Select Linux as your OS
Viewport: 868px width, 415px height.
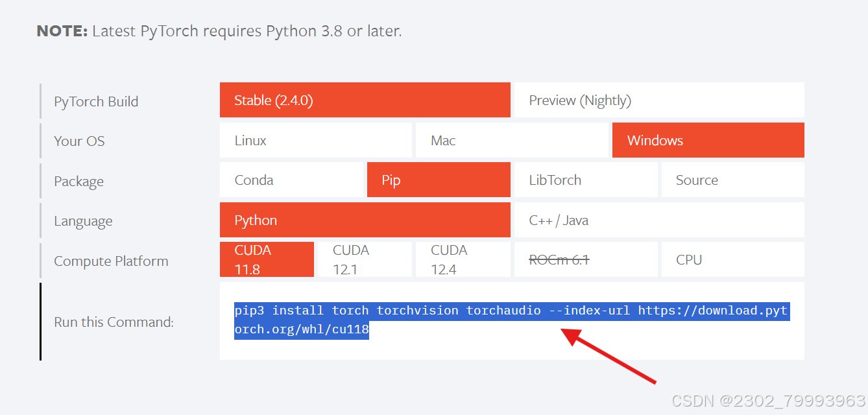[316, 140]
